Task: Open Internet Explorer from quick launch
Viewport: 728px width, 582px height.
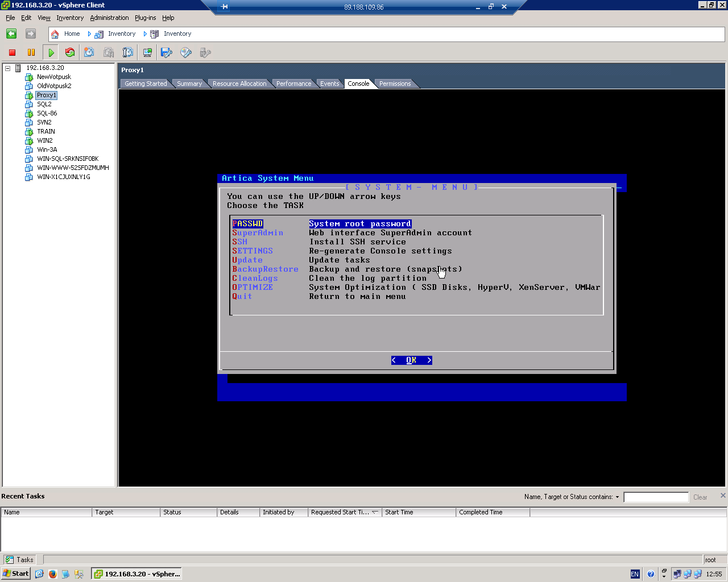Action: click(x=39, y=574)
